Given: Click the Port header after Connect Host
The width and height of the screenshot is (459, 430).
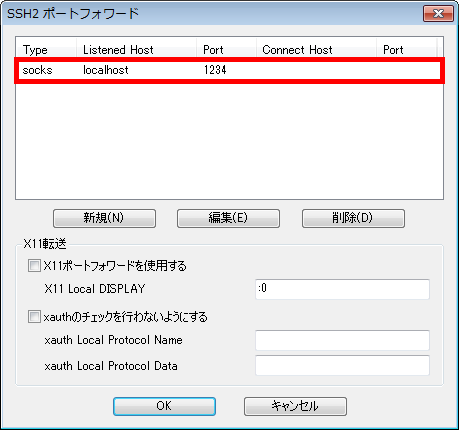Looking at the screenshot, I should [406, 50].
